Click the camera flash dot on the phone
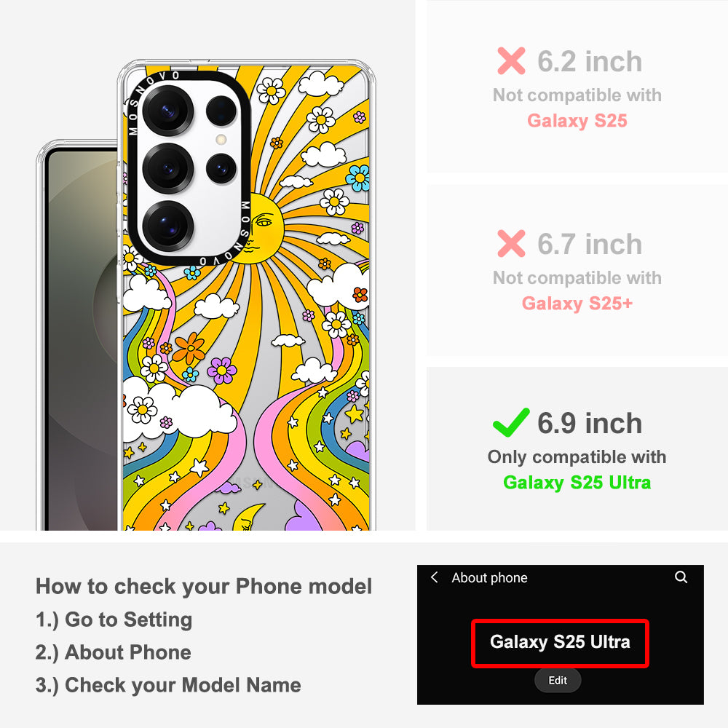This screenshot has width=728, height=728. [221, 139]
